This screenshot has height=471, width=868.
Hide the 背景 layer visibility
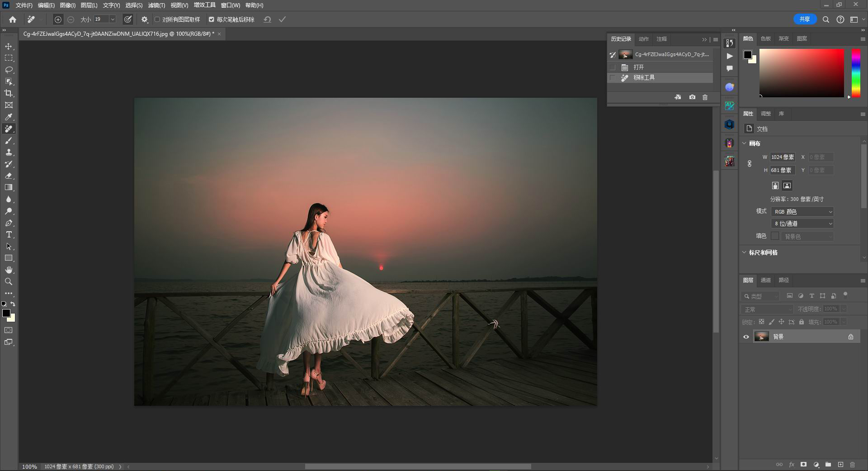click(746, 337)
